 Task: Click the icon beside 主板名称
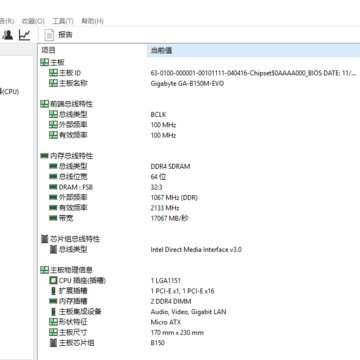point(53,83)
